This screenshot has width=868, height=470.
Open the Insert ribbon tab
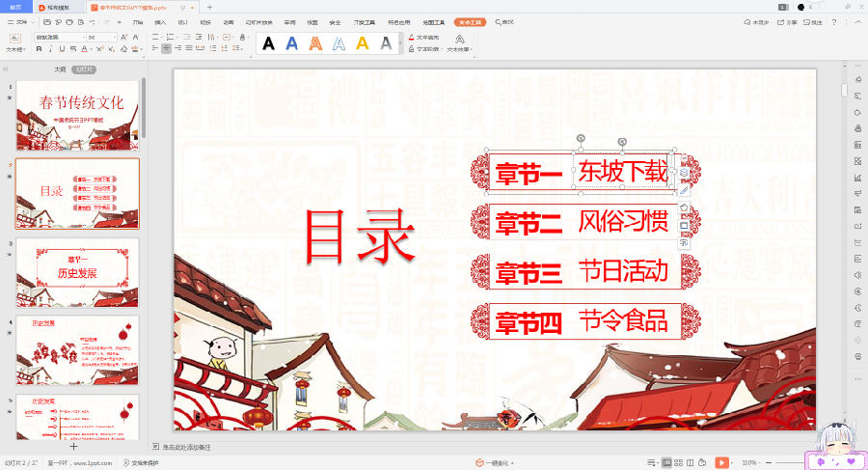[160, 23]
